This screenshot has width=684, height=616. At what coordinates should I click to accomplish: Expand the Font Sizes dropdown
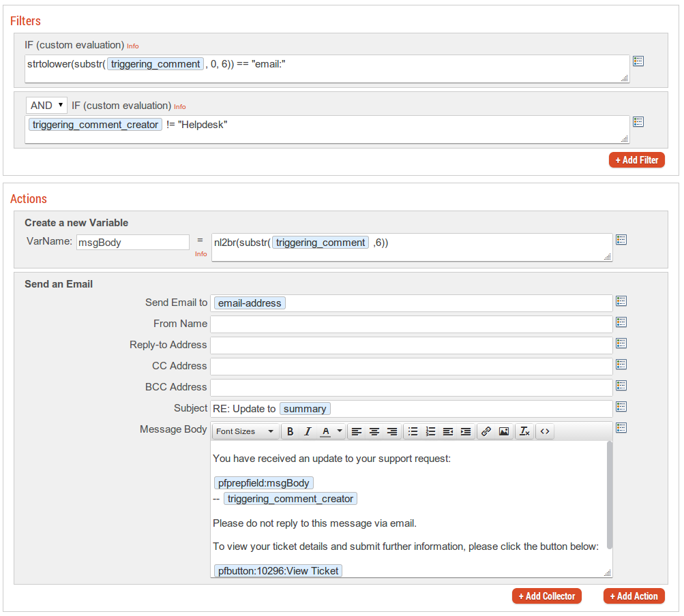245,431
